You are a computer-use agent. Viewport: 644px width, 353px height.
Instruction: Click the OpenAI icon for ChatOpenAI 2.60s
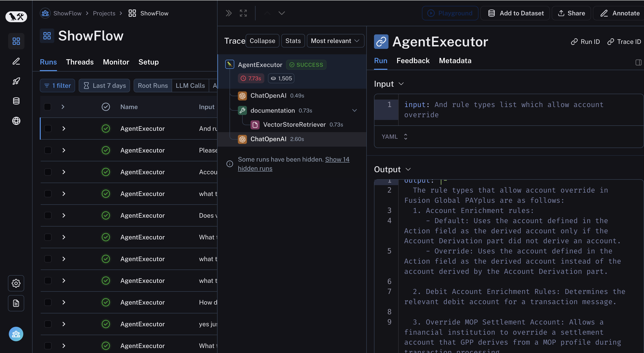[x=242, y=139]
